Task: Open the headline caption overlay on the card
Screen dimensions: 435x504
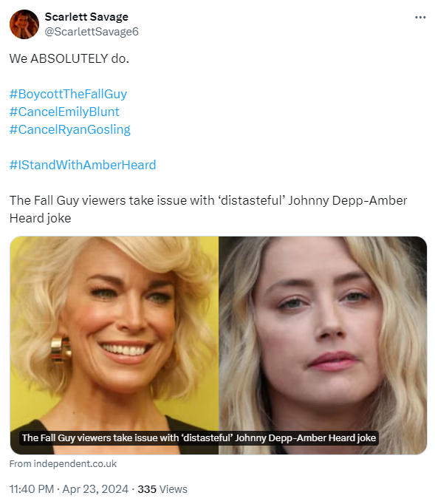Action: 199,437
